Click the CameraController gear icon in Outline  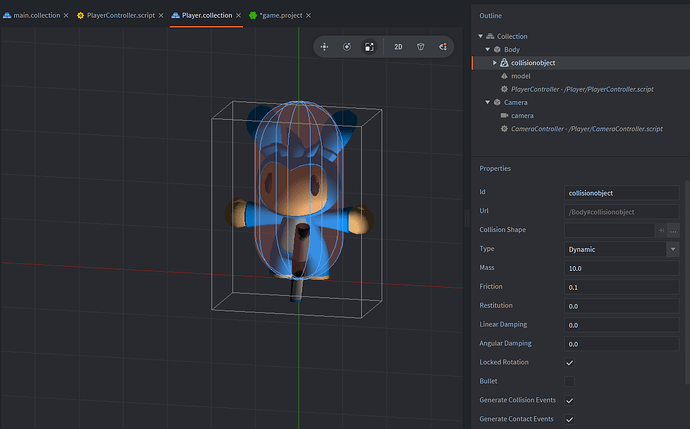(504, 128)
